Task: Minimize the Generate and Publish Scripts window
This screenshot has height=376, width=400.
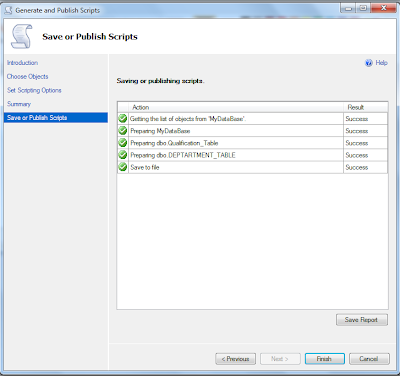Action: pos(348,8)
